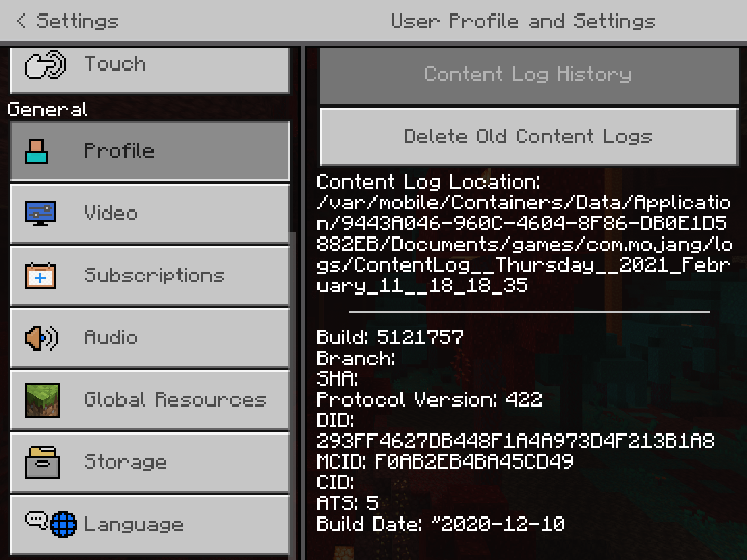The height and width of the screenshot is (560, 747).
Task: Click the Global Resources grass block icon
Action: [x=43, y=400]
